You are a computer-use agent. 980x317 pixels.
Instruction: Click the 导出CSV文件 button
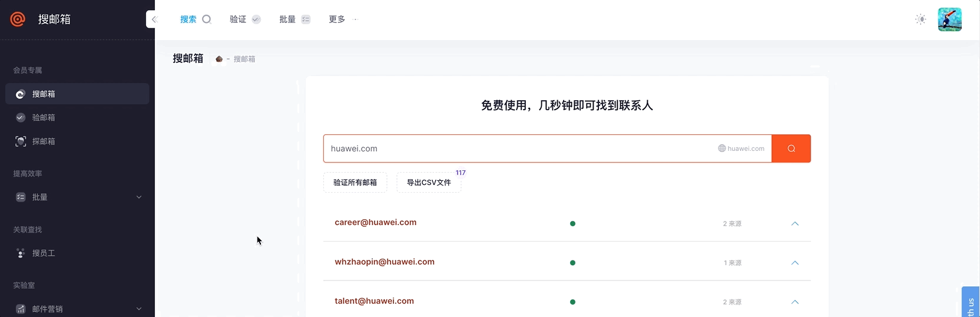429,183
